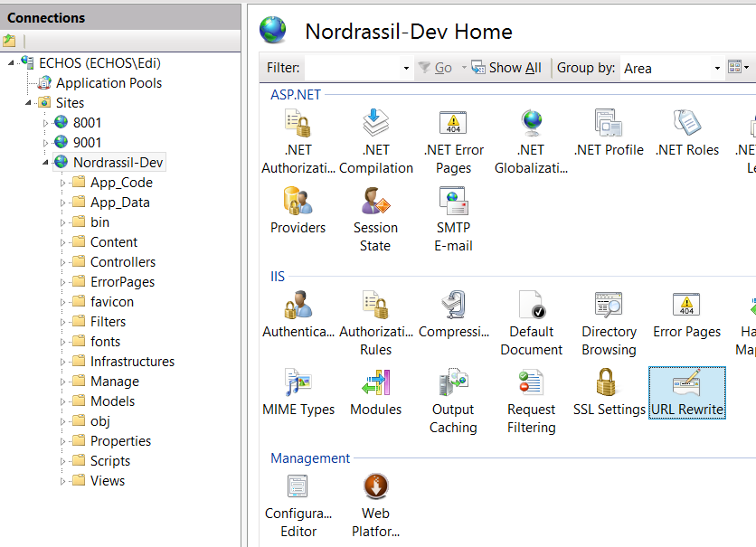Open the URL Rewrite feature
Viewport: 756px width, 547px height.
pos(686,392)
